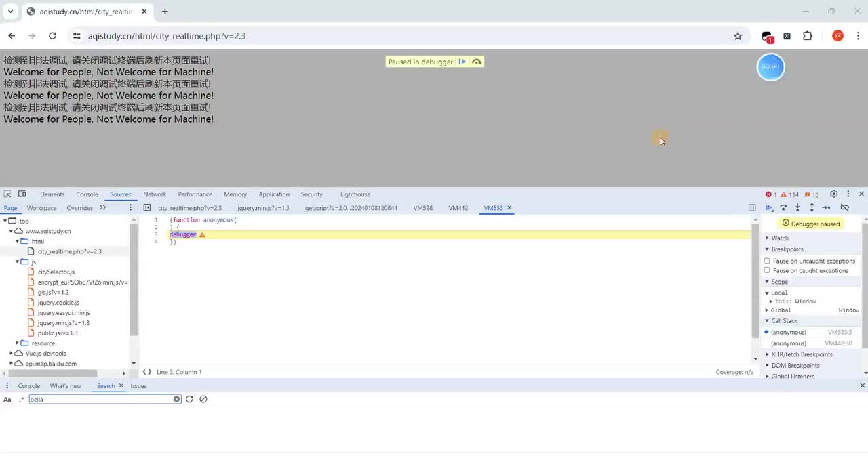868x462 pixels.
Task: Open the Lighthouse panel
Action: click(x=355, y=194)
